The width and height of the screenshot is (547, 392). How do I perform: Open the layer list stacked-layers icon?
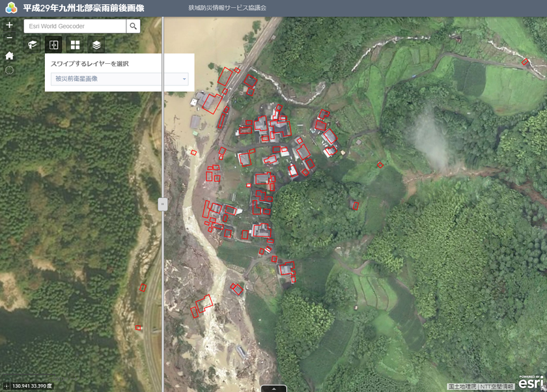coord(96,45)
